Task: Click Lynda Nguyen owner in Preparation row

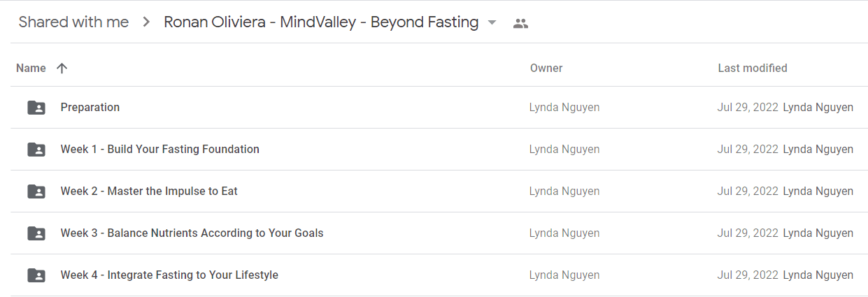Action: (564, 108)
